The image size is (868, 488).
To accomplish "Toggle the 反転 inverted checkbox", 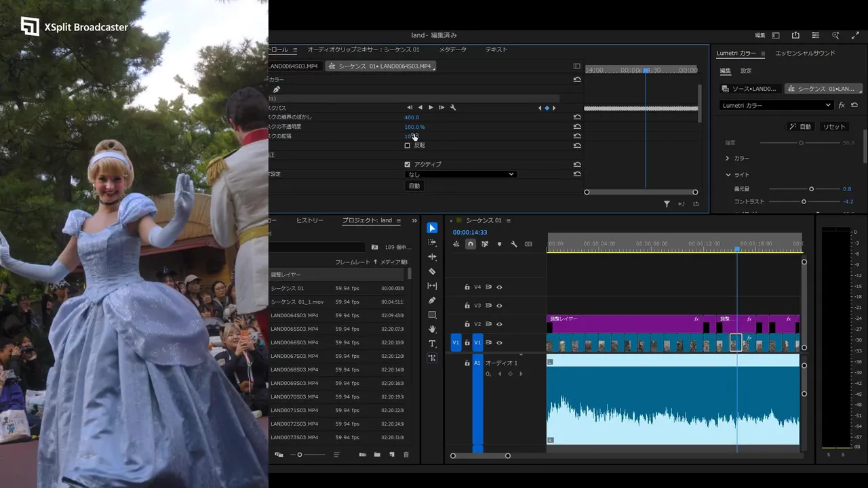I will point(408,146).
